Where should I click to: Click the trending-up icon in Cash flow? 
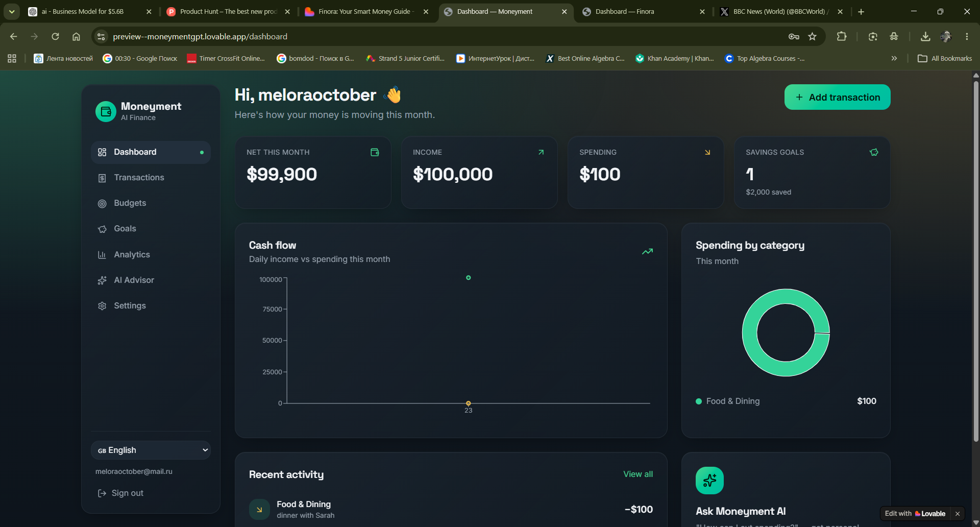[647, 251]
